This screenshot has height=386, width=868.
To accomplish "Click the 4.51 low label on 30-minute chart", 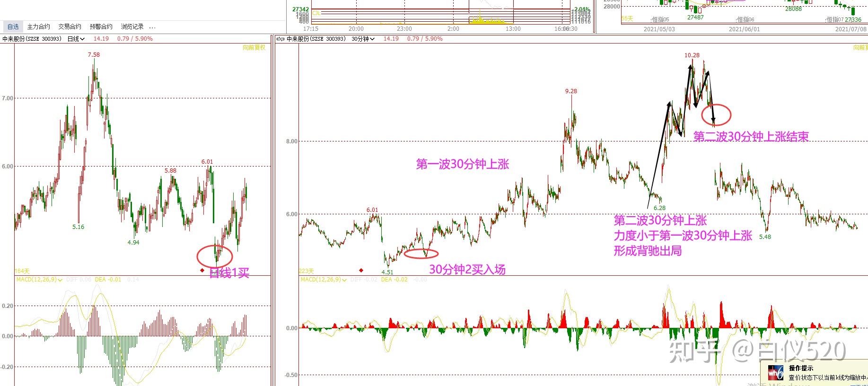I will tap(387, 272).
